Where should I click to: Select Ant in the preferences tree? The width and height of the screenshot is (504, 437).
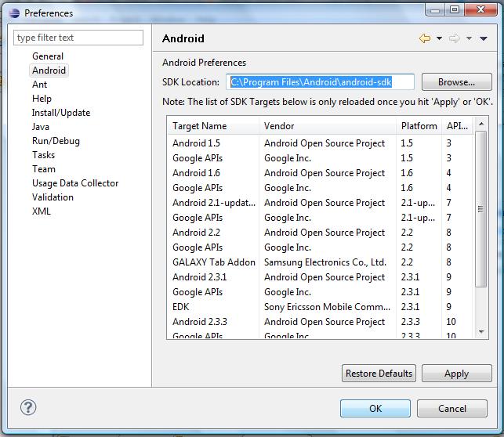39,85
